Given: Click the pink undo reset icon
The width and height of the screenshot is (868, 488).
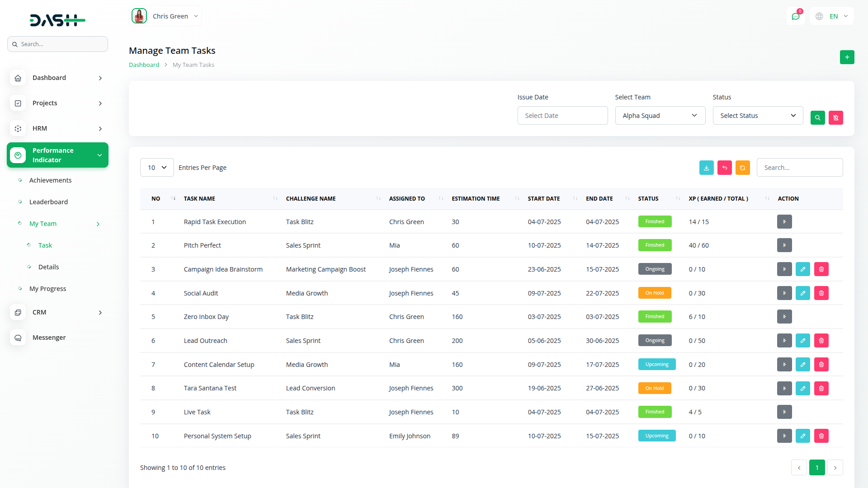Looking at the screenshot, I should tap(724, 168).
